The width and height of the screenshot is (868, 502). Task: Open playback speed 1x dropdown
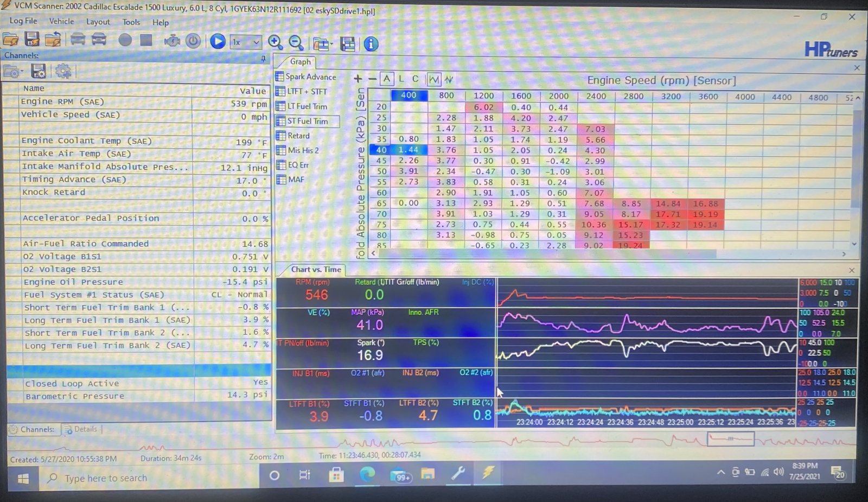click(246, 42)
